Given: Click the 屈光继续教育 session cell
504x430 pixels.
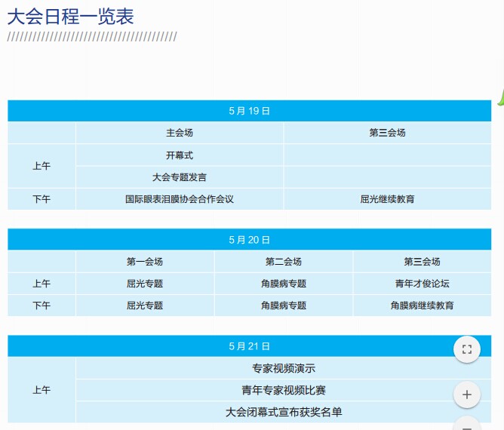Looking at the screenshot, I should pos(387,200).
